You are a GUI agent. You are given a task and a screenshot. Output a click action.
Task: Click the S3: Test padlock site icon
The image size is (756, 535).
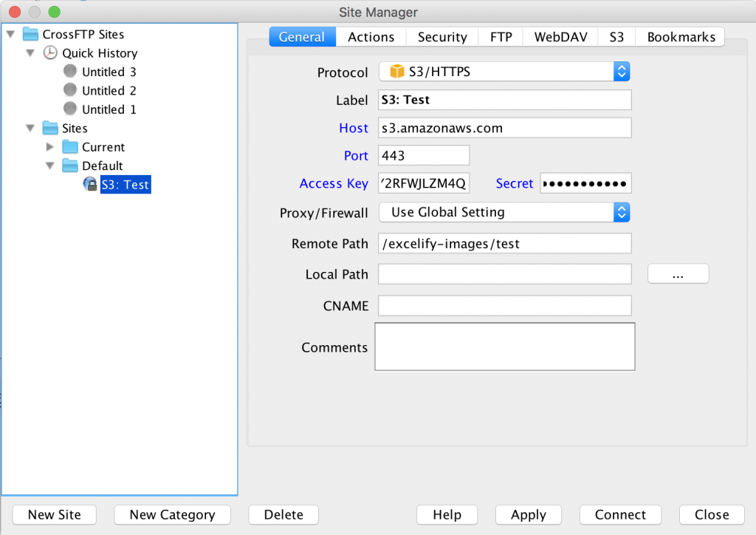[x=90, y=184]
